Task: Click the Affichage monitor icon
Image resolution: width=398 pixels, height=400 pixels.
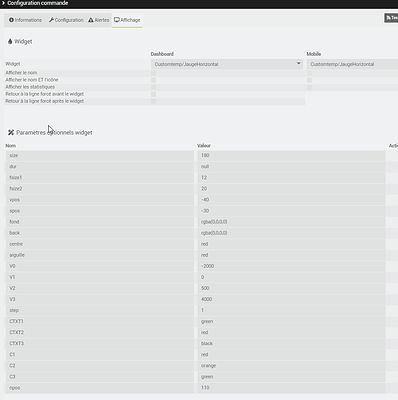Action: [x=117, y=20]
